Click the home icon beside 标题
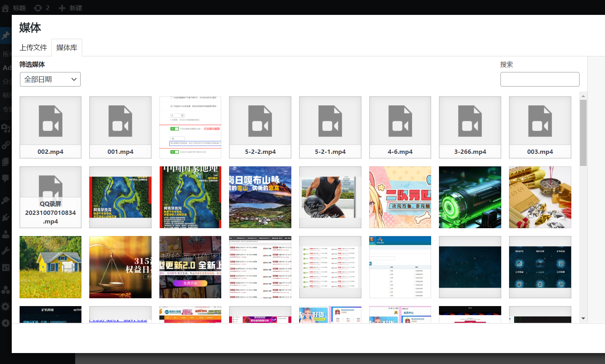 [5, 8]
